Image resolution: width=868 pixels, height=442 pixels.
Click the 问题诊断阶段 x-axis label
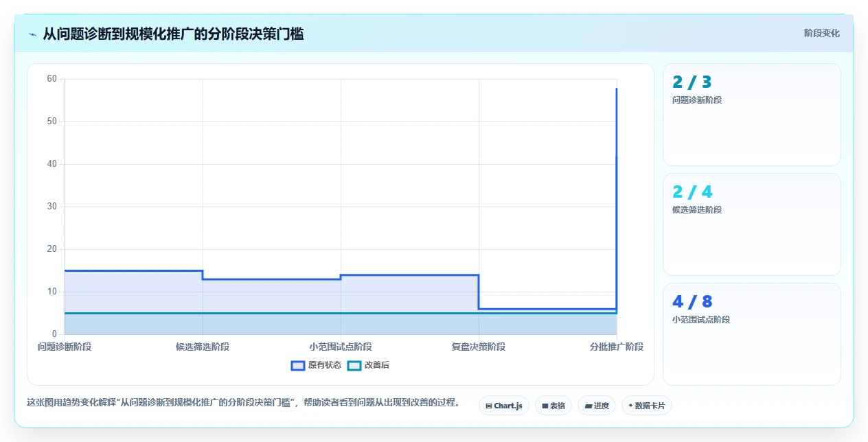[x=65, y=347]
